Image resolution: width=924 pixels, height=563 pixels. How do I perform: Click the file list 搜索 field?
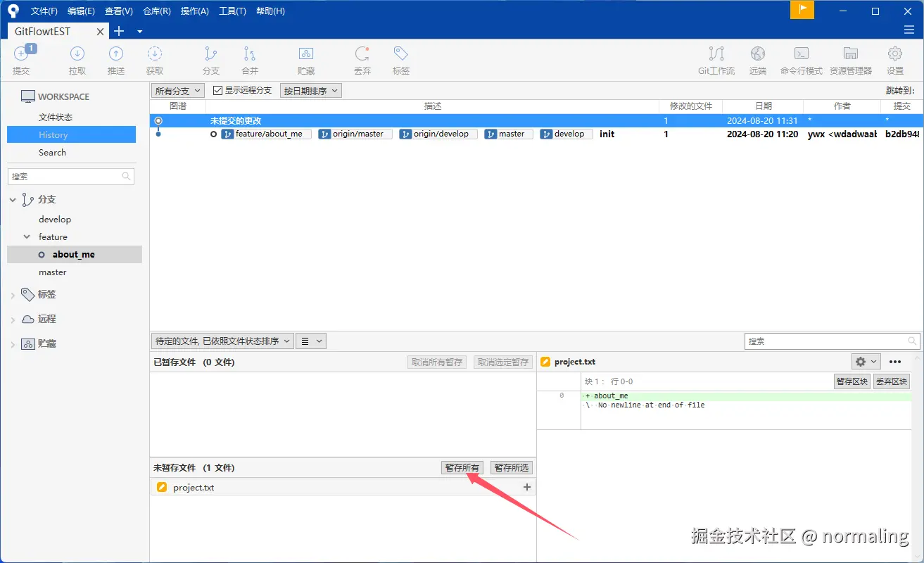[x=833, y=341]
